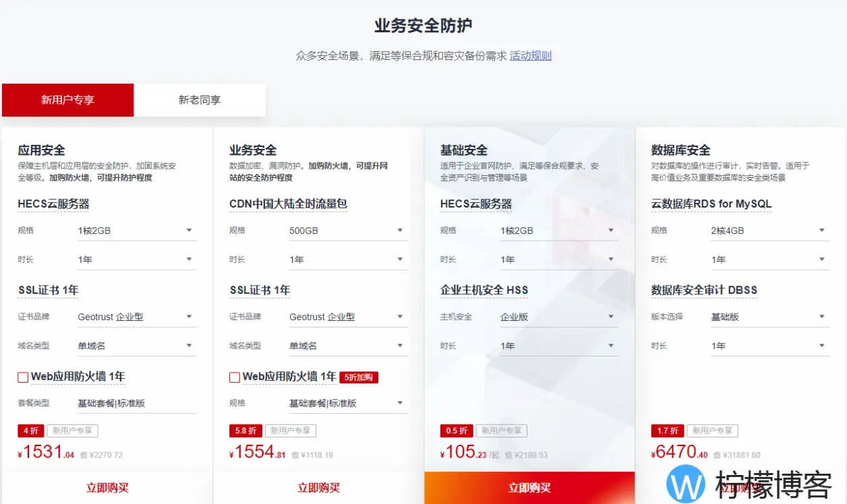Open 证书品牌 dropdown in 应用安全 card
This screenshot has width=847, height=504.
click(x=137, y=317)
